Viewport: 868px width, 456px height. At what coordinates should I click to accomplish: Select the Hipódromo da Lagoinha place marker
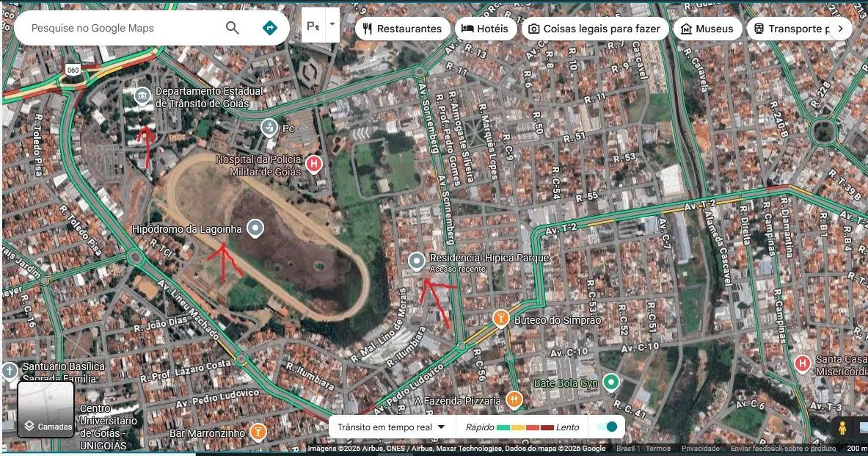point(255,228)
